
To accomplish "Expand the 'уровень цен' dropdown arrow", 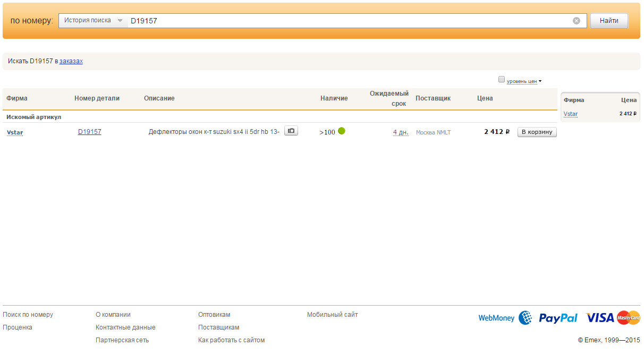I will [x=540, y=81].
